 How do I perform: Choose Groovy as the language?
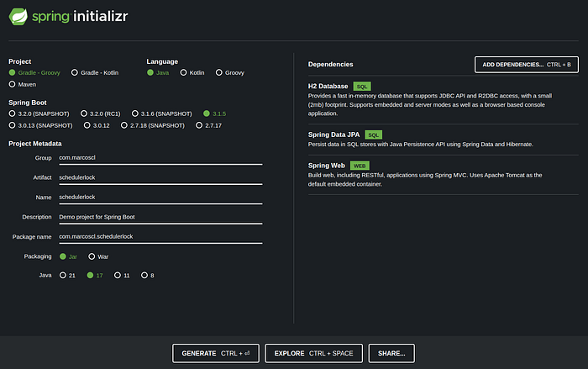click(230, 72)
